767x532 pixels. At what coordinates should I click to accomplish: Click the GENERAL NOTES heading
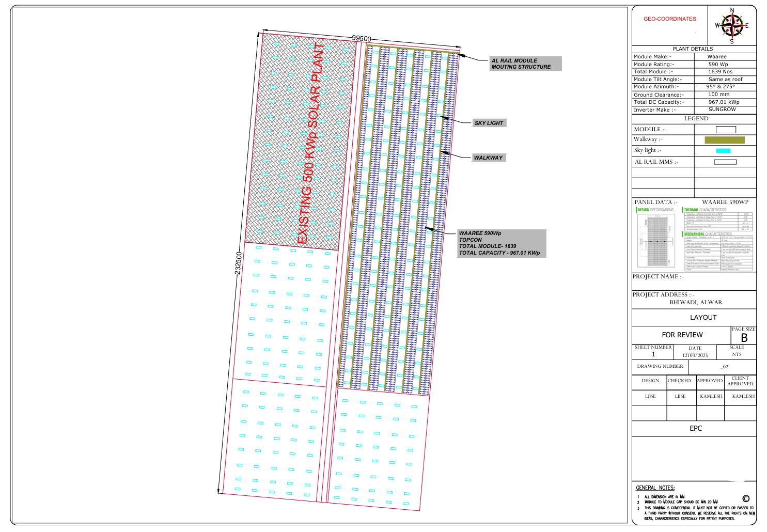pos(655,488)
